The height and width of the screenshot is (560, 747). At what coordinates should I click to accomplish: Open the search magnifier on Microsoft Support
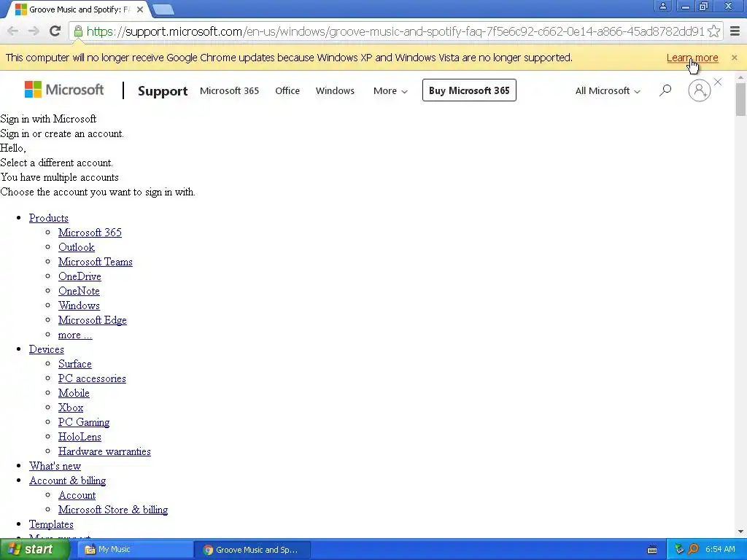[x=665, y=90]
